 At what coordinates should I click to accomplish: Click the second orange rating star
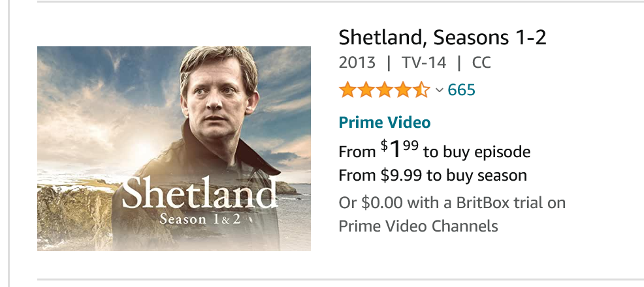(366, 90)
